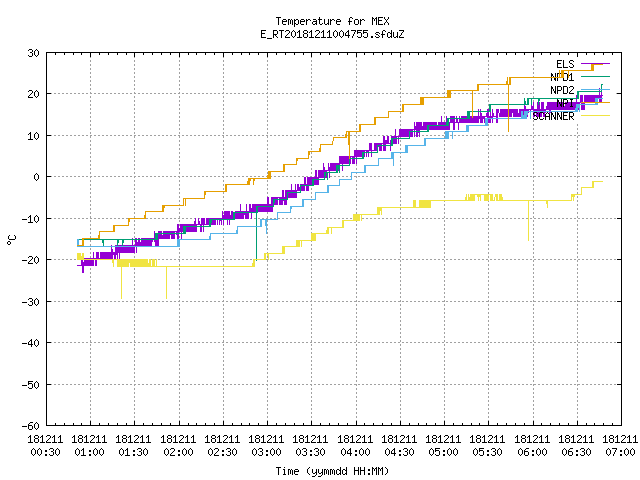The width and height of the screenshot is (640, 480).
Task: Click the x-axis tick label 06:30
Action: tap(577, 453)
